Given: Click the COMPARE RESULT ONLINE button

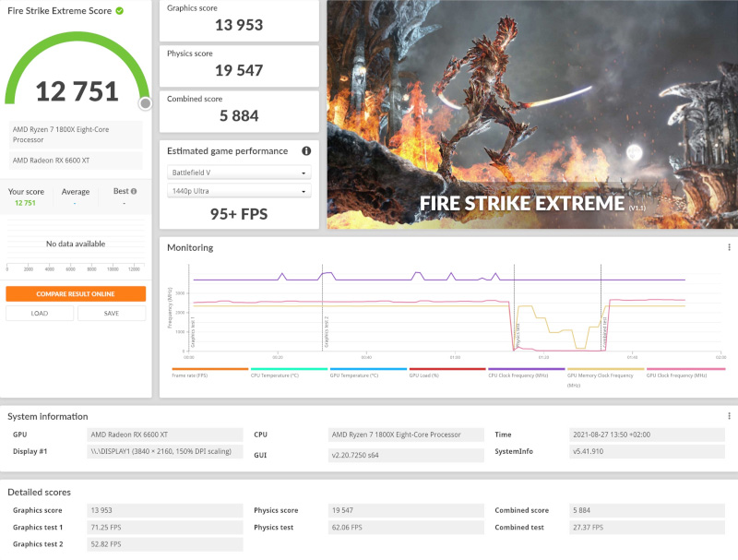Looking at the screenshot, I should [x=76, y=294].
